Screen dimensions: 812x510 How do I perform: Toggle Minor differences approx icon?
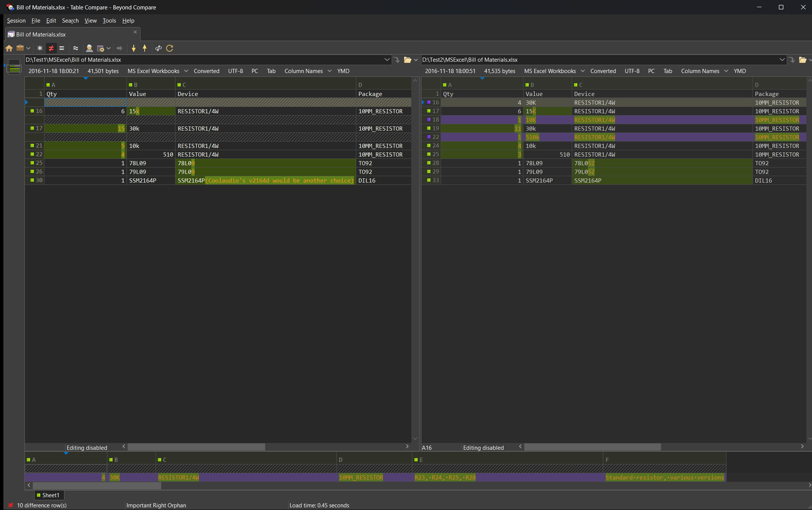pos(75,48)
